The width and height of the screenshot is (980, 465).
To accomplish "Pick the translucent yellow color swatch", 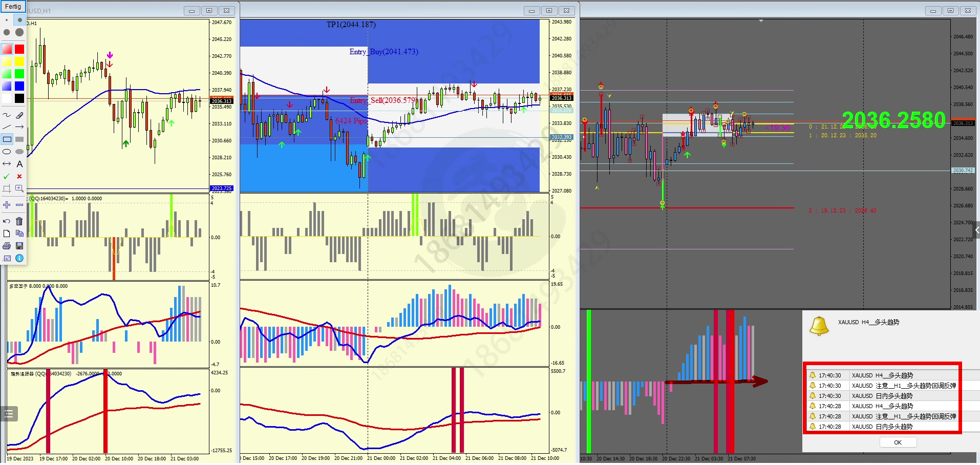I will 7,61.
